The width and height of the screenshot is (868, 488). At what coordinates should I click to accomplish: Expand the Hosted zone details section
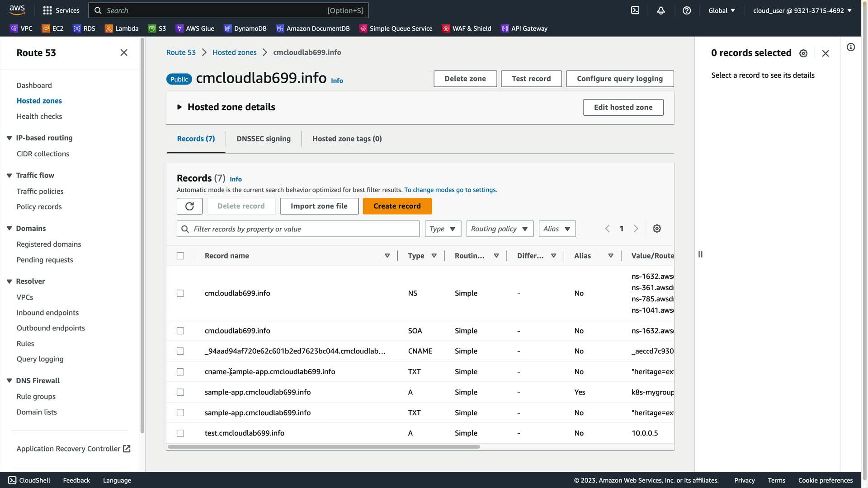pyautogui.click(x=179, y=107)
